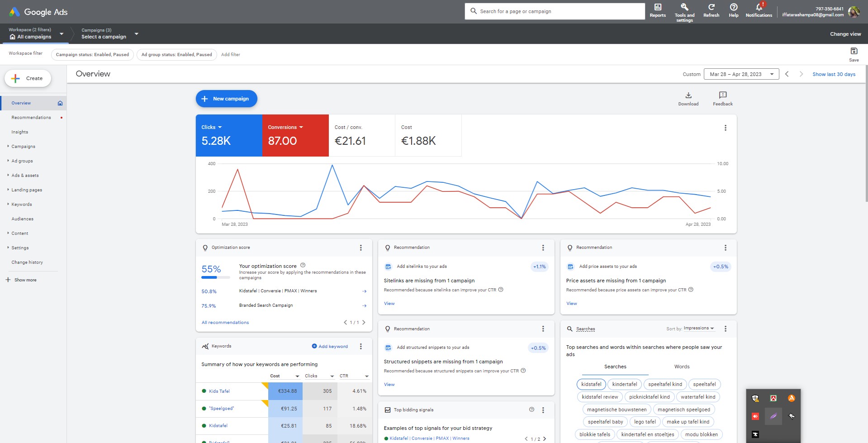Send feedback via the Feedback icon
Screen dimensions: 868x443
[x=722, y=98]
